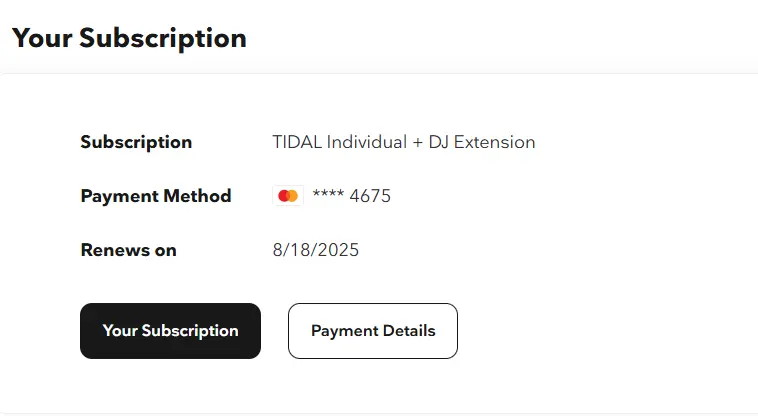Click the Renews on label
758x416 pixels.
tap(129, 250)
